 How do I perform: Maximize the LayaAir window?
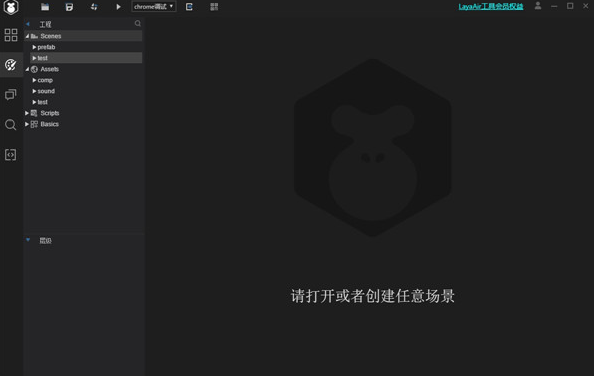coord(570,6)
